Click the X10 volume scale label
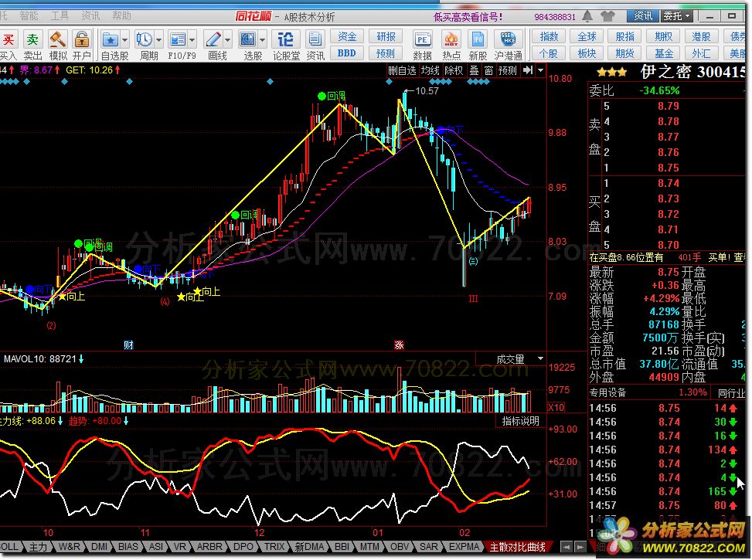This screenshot has height=560, width=752. coord(556,407)
